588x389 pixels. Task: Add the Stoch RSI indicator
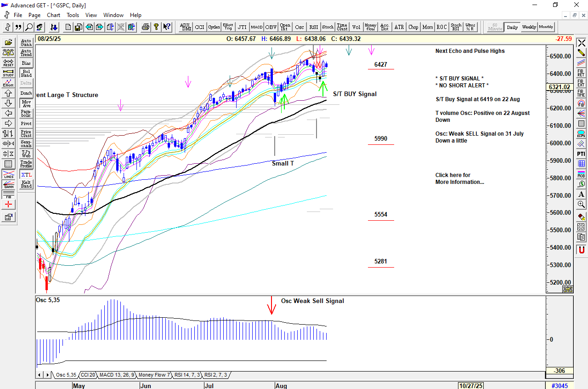click(x=456, y=27)
